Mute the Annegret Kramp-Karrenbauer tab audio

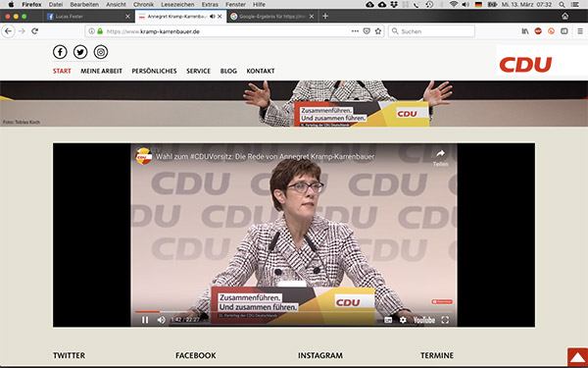pyautogui.click(x=212, y=17)
